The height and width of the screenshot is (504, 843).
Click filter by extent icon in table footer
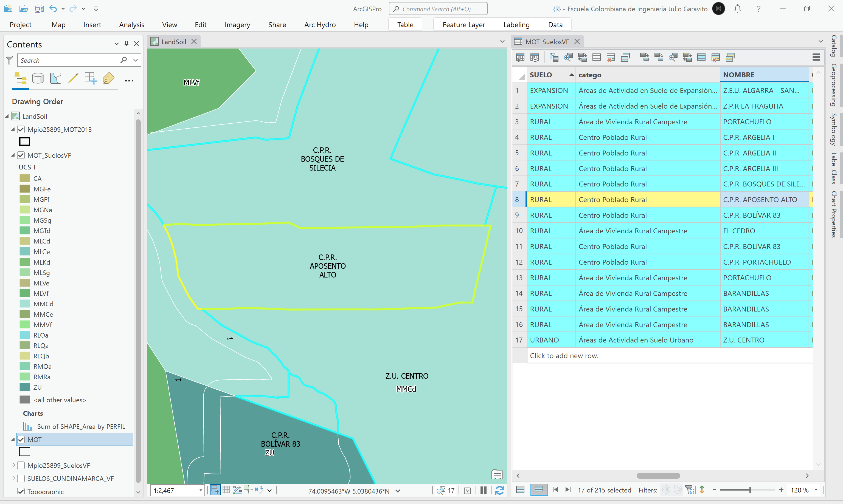tap(690, 490)
